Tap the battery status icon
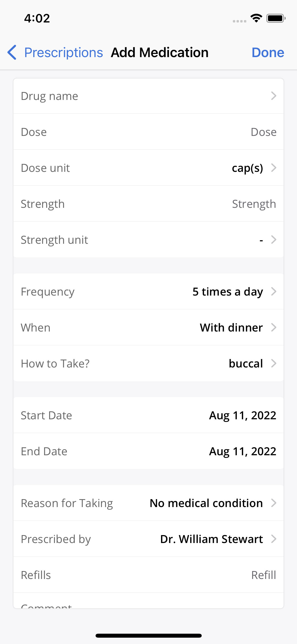The width and height of the screenshot is (297, 644). (x=276, y=18)
